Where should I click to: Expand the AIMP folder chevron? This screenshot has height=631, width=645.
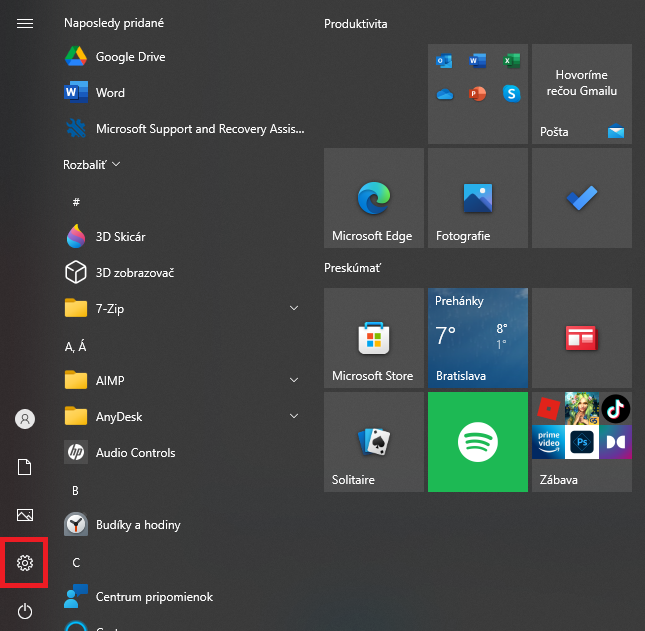tap(294, 380)
